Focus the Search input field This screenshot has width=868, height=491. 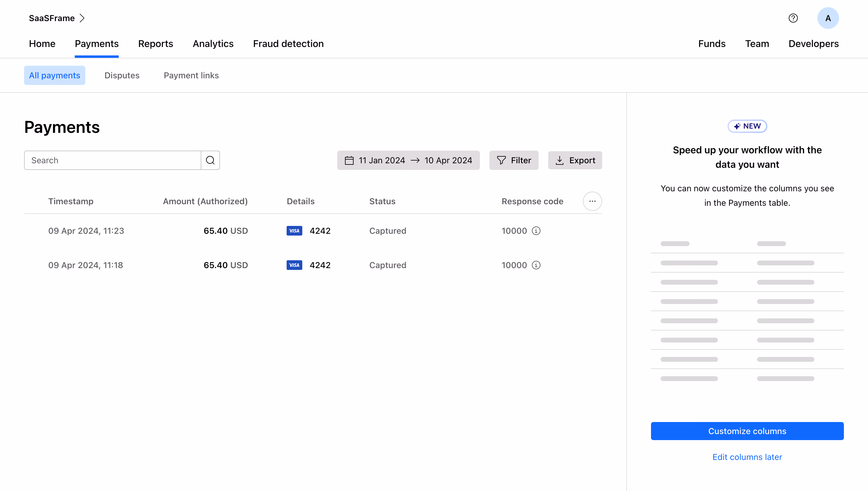tap(113, 160)
